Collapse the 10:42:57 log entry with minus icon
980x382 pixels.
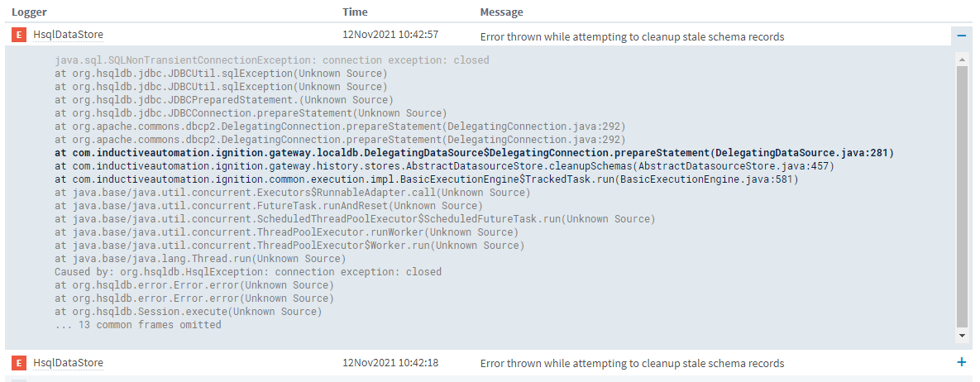coord(961,35)
